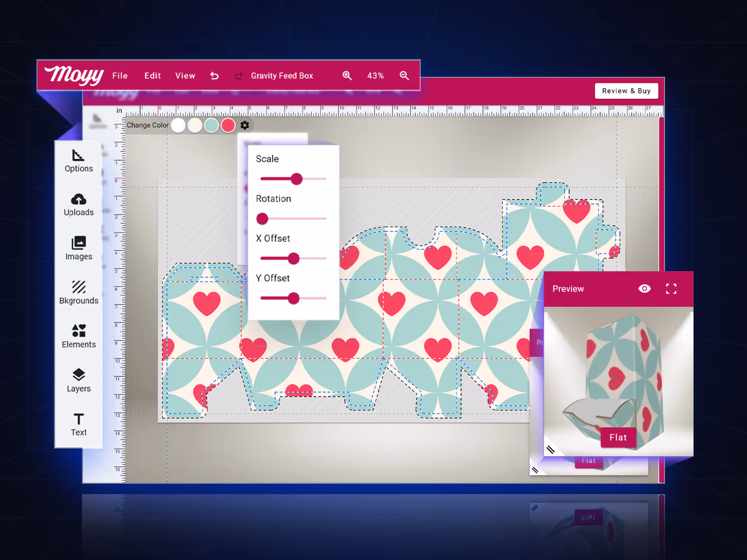Open the Bkgrounds panel
This screenshot has width=747, height=560.
click(78, 292)
